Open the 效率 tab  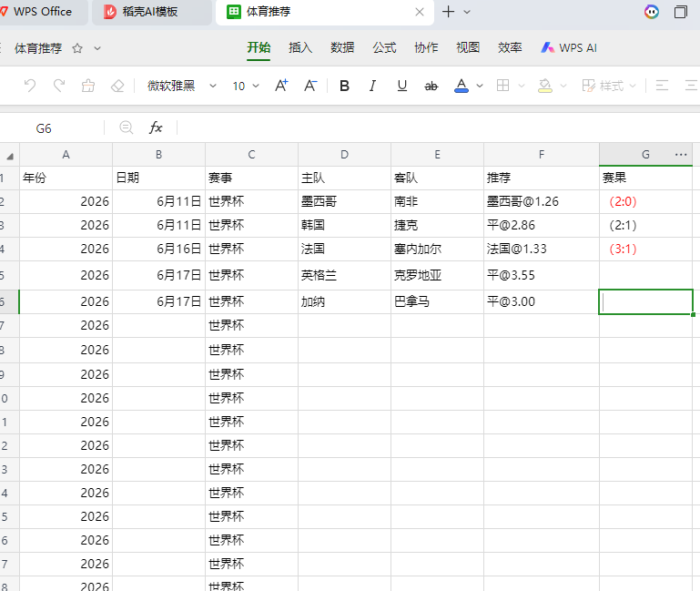click(x=510, y=47)
